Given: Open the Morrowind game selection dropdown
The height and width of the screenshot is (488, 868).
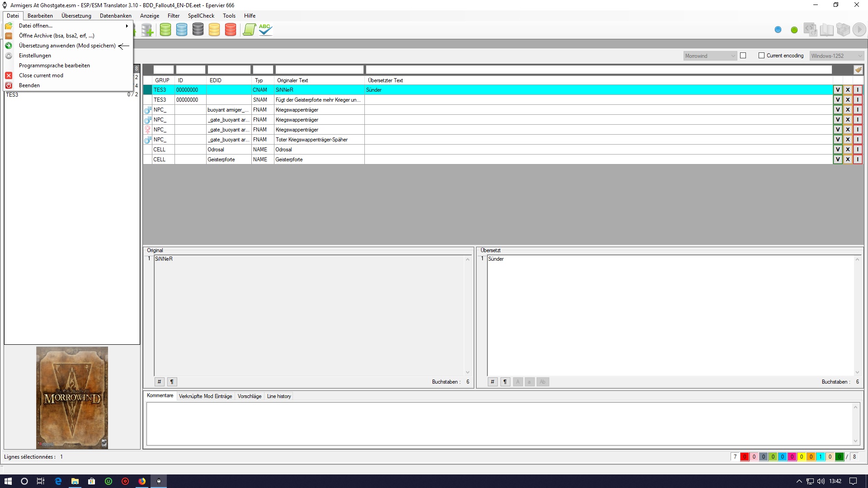Looking at the screenshot, I should [710, 56].
